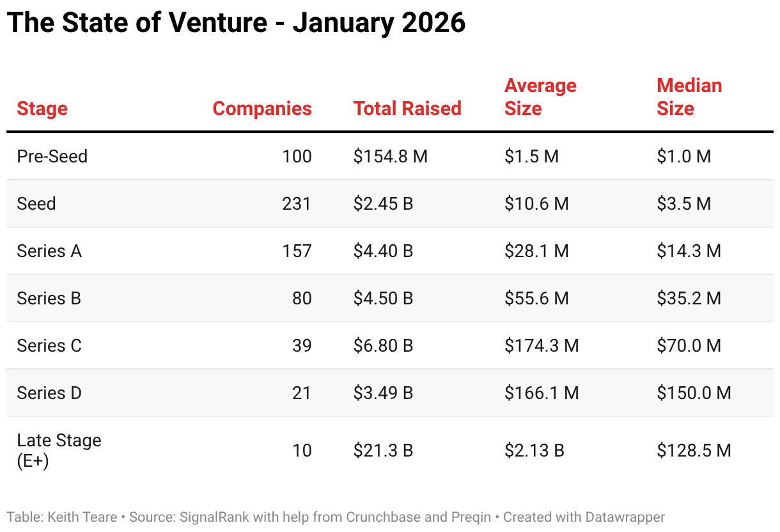Click the $21.3 B total raised cell
This screenshot has height=532, width=780.
coord(383,450)
